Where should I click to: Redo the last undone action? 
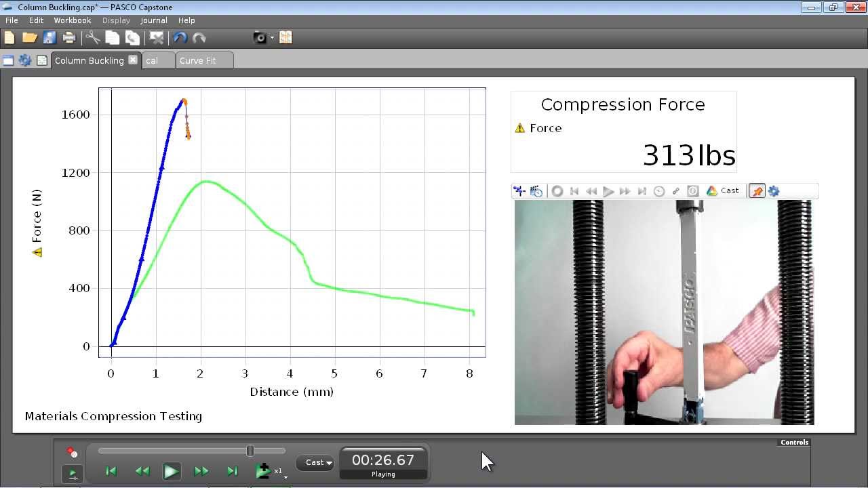(x=199, y=38)
